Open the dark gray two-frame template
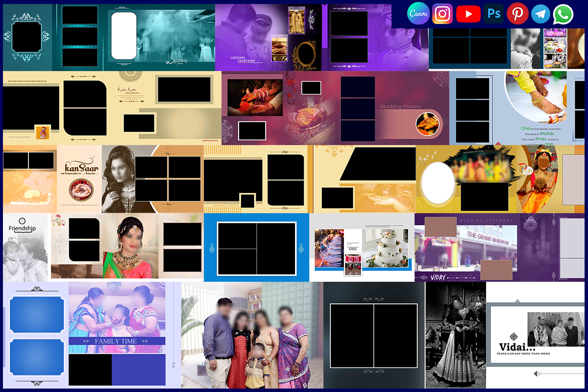 (x=374, y=335)
